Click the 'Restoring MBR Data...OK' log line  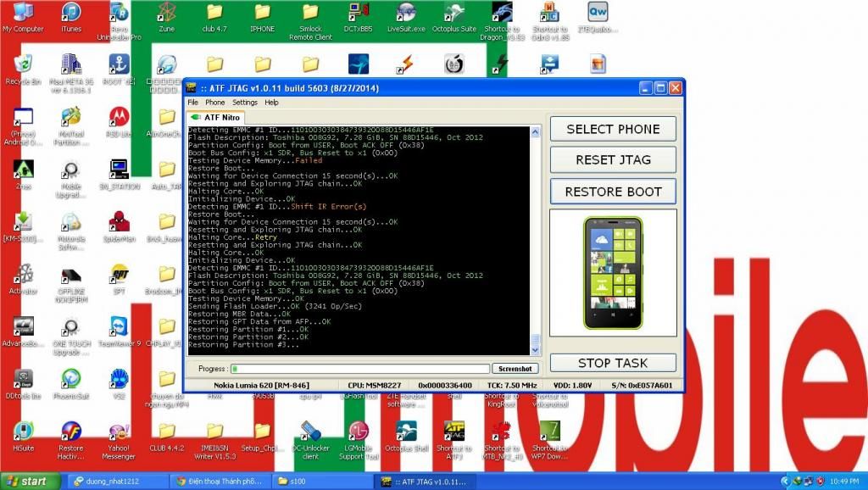pyautogui.click(x=240, y=314)
